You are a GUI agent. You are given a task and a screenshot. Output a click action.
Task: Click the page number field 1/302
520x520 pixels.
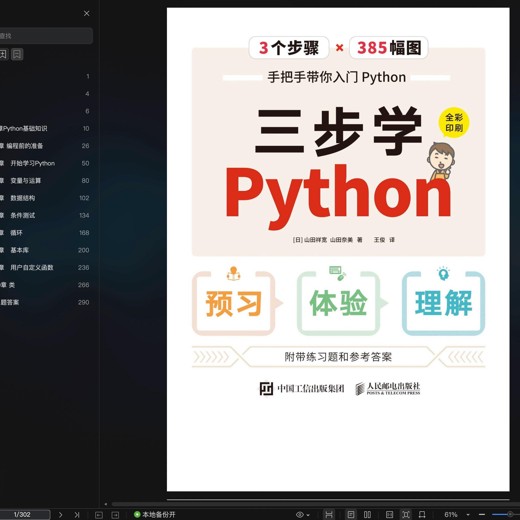(x=24, y=514)
